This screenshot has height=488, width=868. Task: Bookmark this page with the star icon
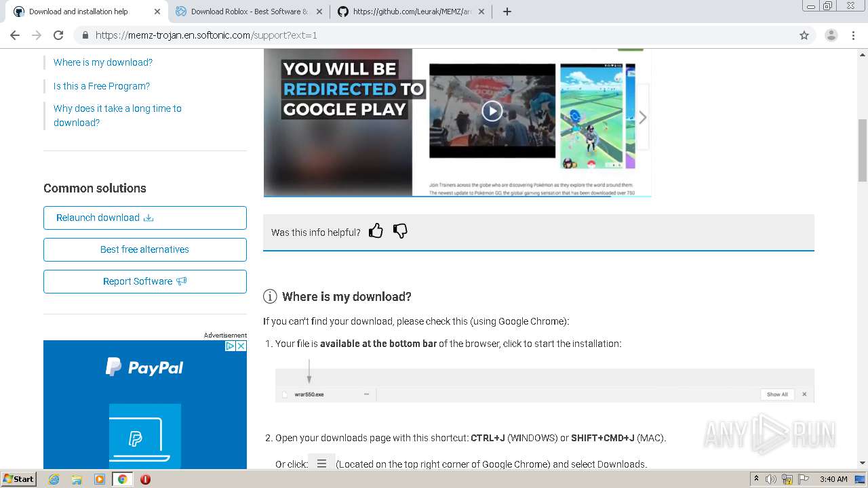click(x=804, y=35)
